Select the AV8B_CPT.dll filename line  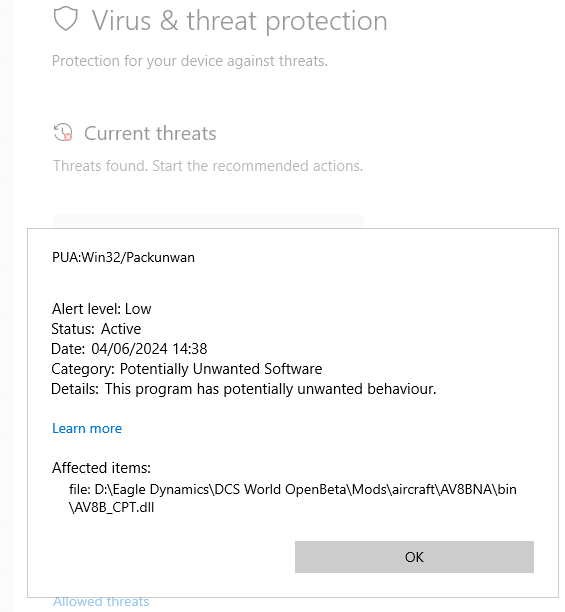pyautogui.click(x=112, y=507)
